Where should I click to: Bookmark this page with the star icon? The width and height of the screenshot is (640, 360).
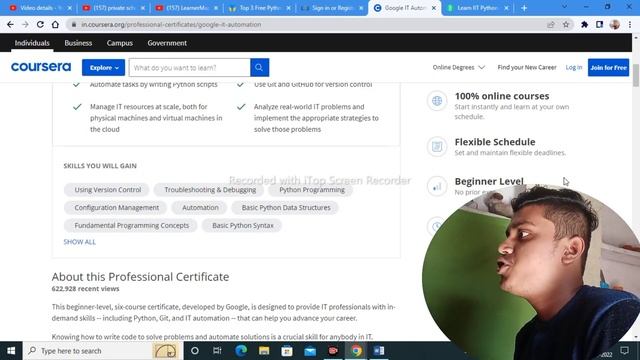click(x=566, y=24)
